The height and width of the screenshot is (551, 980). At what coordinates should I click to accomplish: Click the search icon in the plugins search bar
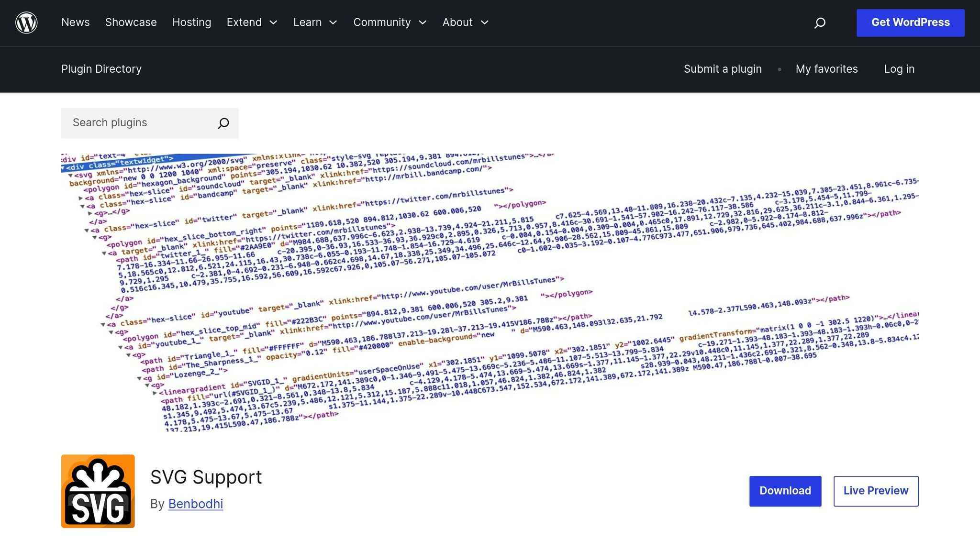223,123
